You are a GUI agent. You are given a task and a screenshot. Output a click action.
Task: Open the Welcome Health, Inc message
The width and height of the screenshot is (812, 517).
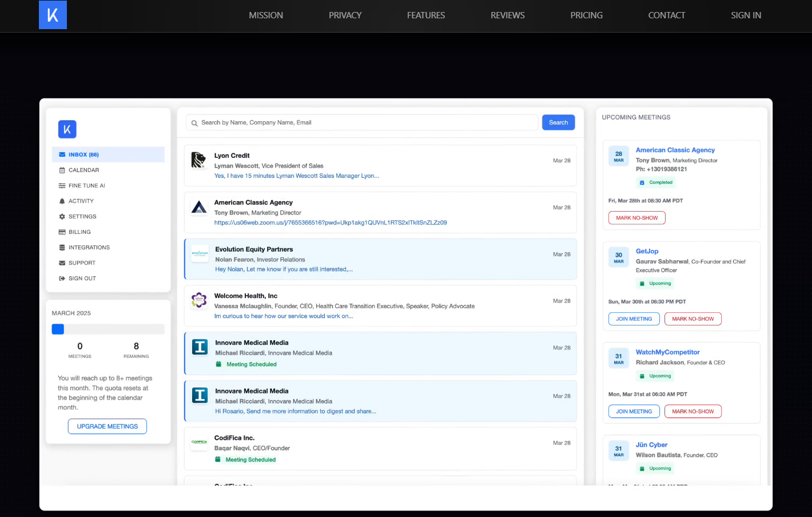click(x=380, y=306)
